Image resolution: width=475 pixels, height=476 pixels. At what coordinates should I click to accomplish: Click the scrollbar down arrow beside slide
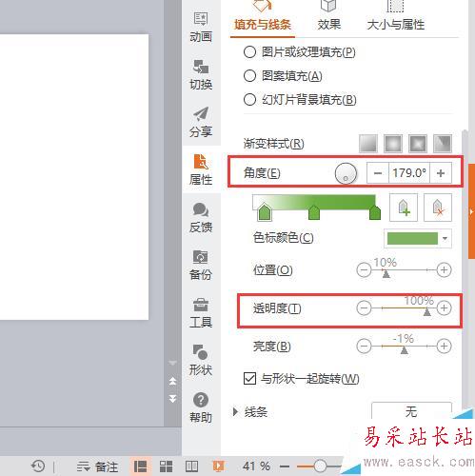172,363
